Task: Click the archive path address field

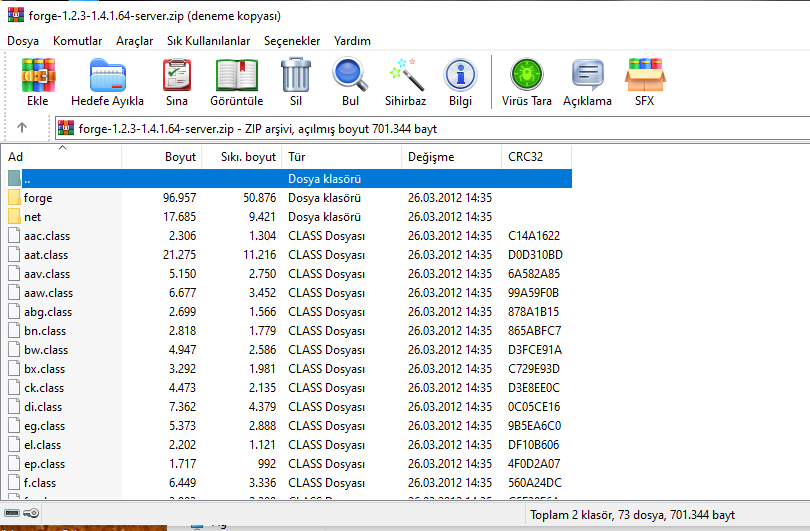Action: [433, 128]
